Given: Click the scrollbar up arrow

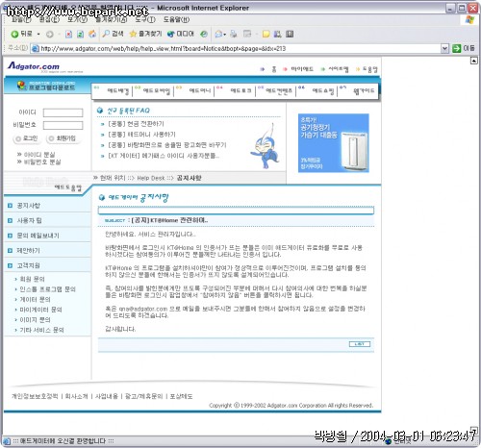Looking at the screenshot, I should coord(474,61).
